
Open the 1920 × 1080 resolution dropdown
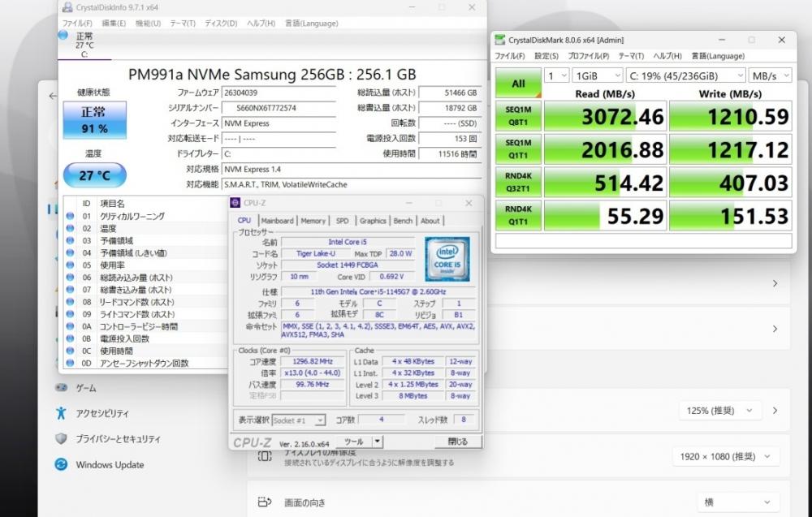pyautogui.click(x=725, y=457)
